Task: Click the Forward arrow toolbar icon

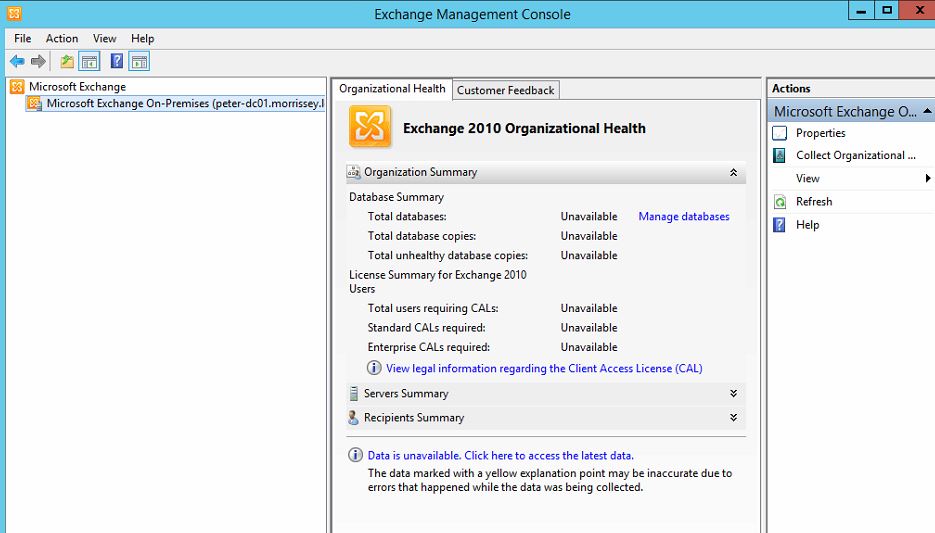Action: [38, 61]
